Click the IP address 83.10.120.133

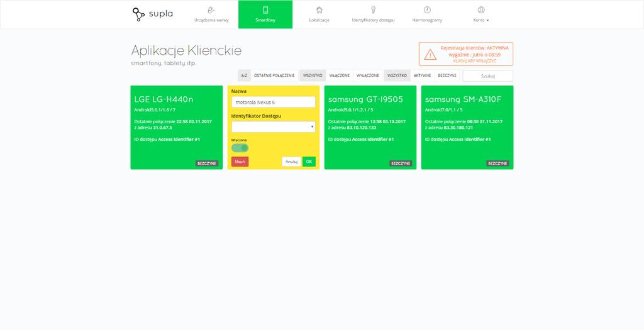[x=362, y=128]
